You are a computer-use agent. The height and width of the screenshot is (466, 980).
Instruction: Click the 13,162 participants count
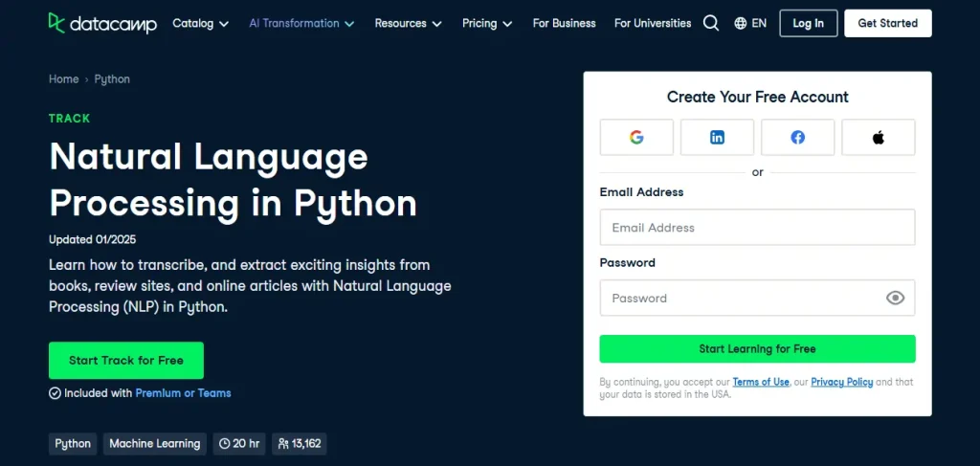pos(306,444)
